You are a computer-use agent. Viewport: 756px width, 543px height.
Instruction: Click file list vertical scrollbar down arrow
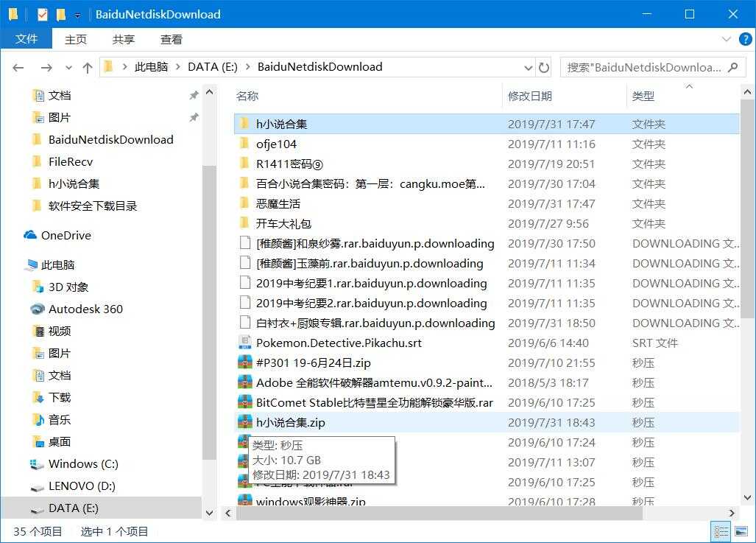click(x=747, y=497)
